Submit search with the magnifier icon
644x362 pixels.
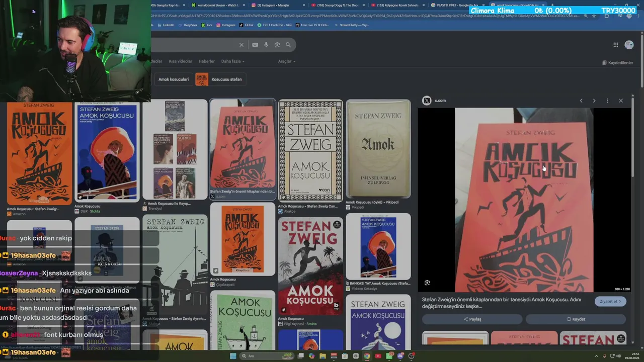point(288,45)
